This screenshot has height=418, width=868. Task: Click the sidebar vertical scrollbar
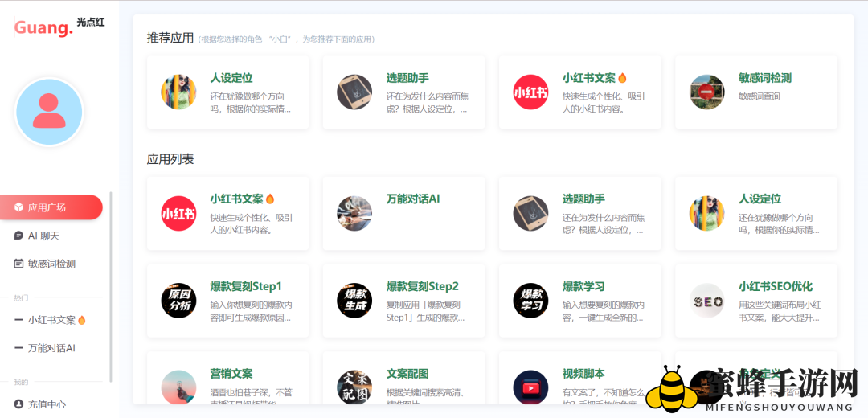[111, 287]
